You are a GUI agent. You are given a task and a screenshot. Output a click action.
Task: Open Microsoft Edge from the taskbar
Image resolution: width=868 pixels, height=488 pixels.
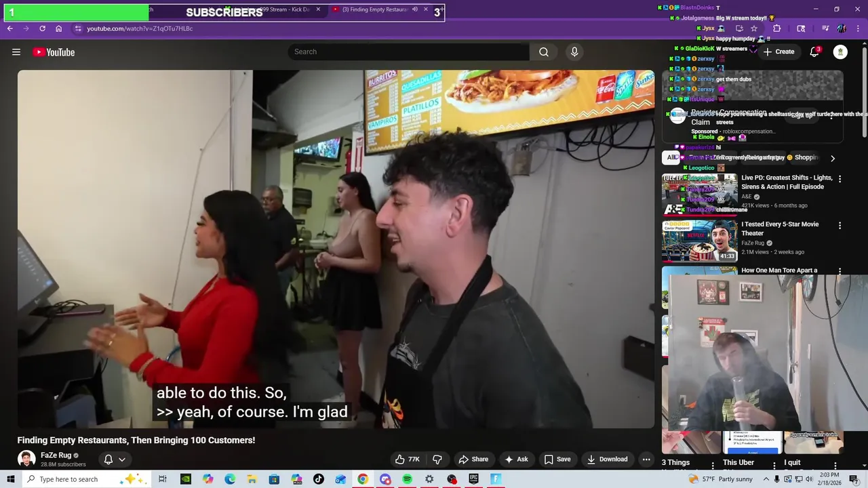coord(230,479)
